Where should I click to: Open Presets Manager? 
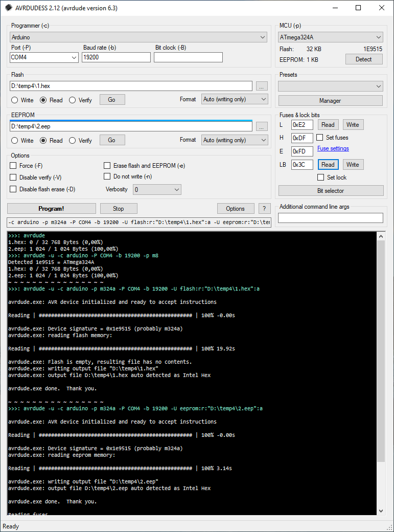[331, 101]
